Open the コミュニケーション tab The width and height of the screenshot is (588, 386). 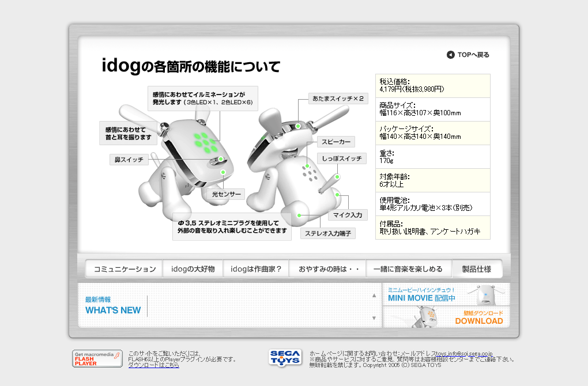coord(125,269)
